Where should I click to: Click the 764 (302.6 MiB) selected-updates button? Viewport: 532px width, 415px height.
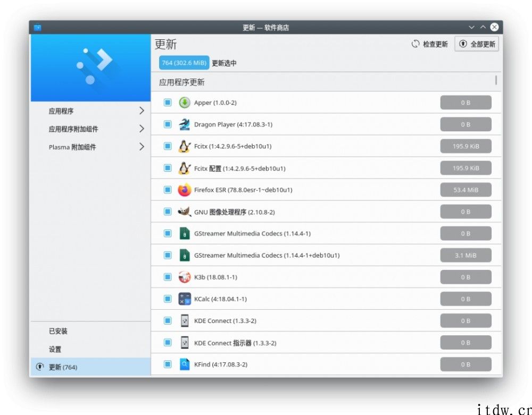[x=184, y=63]
